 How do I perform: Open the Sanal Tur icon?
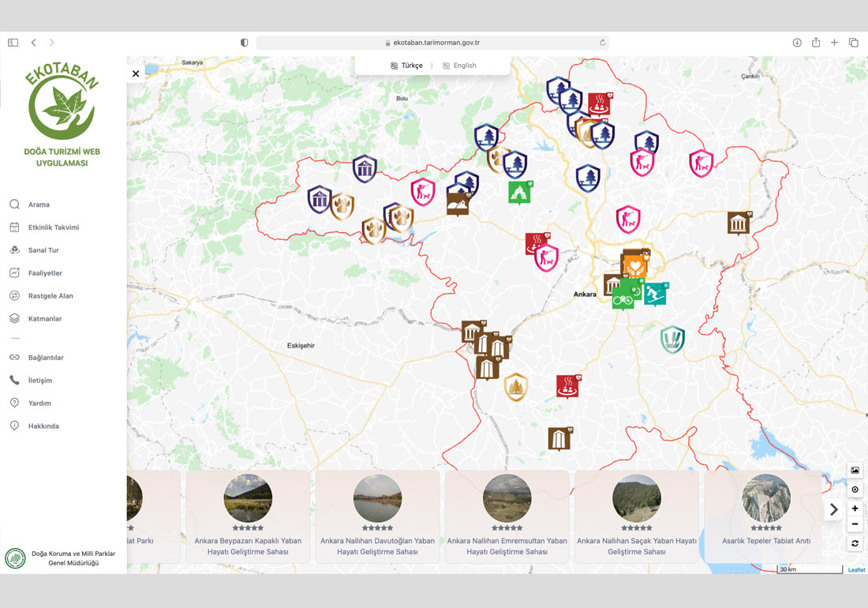15,250
